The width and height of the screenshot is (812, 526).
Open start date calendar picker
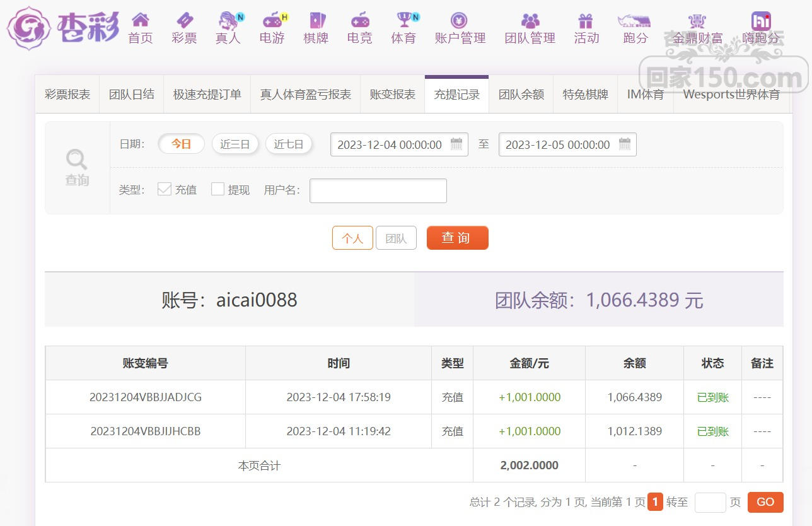pyautogui.click(x=456, y=144)
